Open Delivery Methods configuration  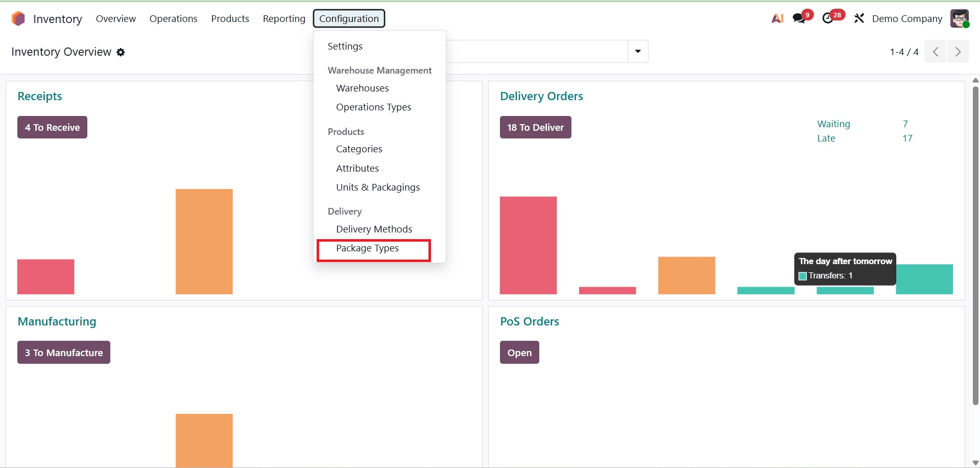click(374, 229)
